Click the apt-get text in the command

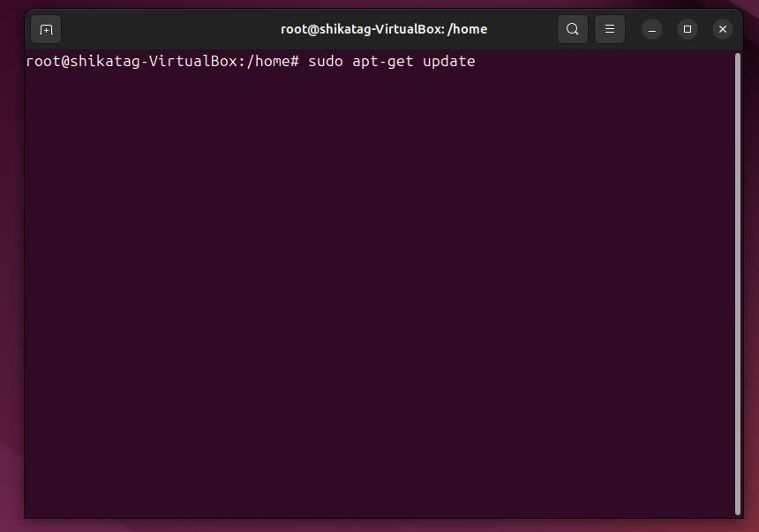[383, 62]
